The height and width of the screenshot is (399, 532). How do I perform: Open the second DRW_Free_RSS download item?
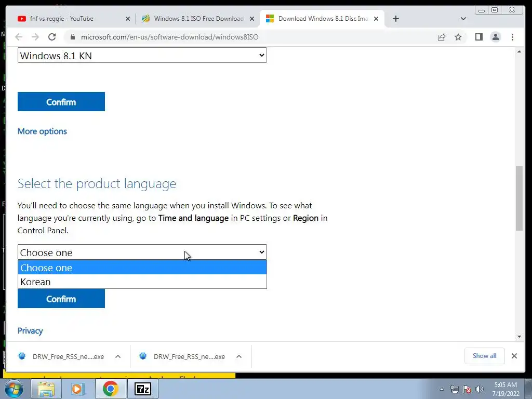pos(182,356)
